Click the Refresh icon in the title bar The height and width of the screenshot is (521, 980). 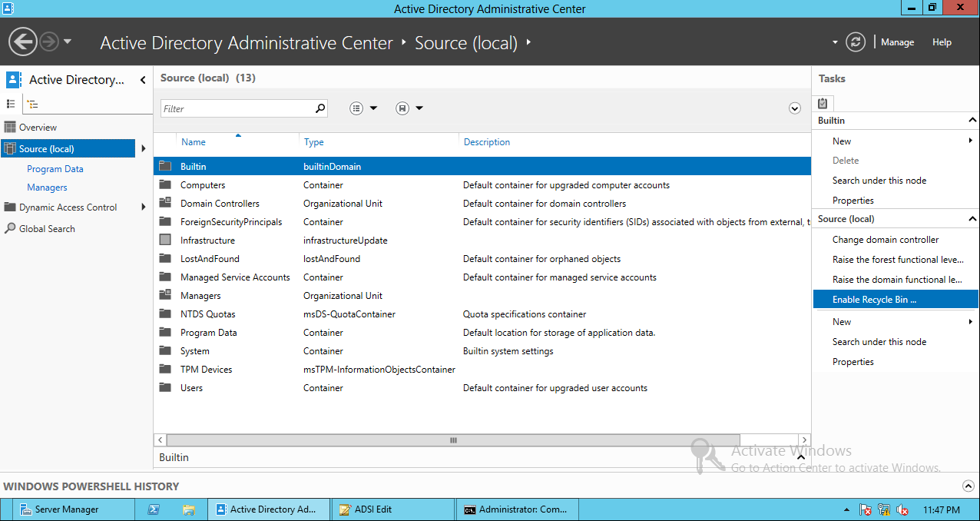(856, 42)
